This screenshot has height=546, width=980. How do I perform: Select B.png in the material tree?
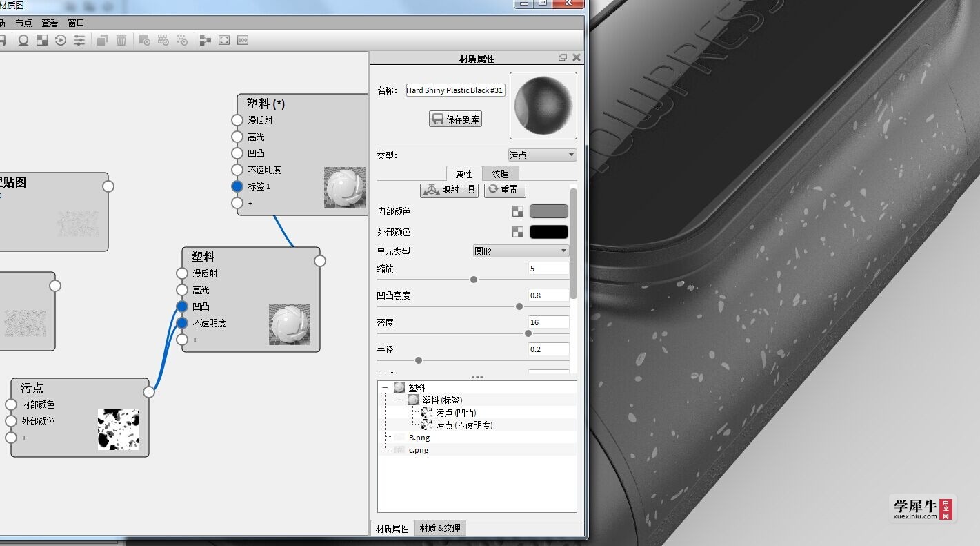click(419, 438)
